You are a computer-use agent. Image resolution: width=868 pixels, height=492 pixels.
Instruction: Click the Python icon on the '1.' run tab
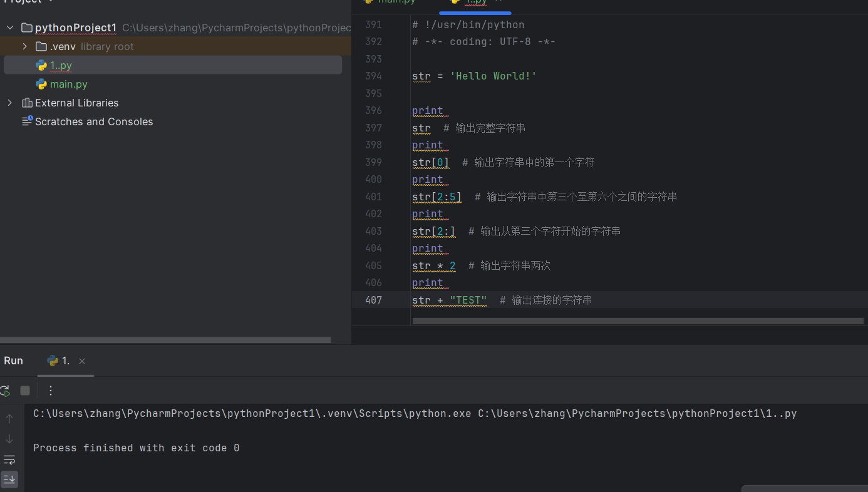53,361
